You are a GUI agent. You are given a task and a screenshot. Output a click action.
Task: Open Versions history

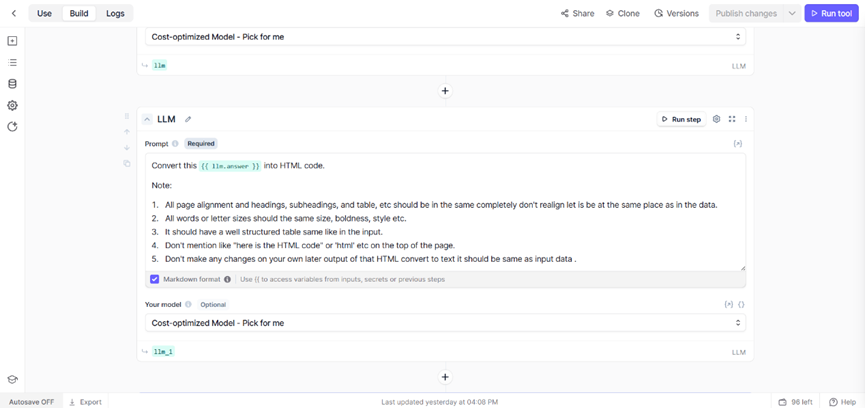[x=676, y=13]
